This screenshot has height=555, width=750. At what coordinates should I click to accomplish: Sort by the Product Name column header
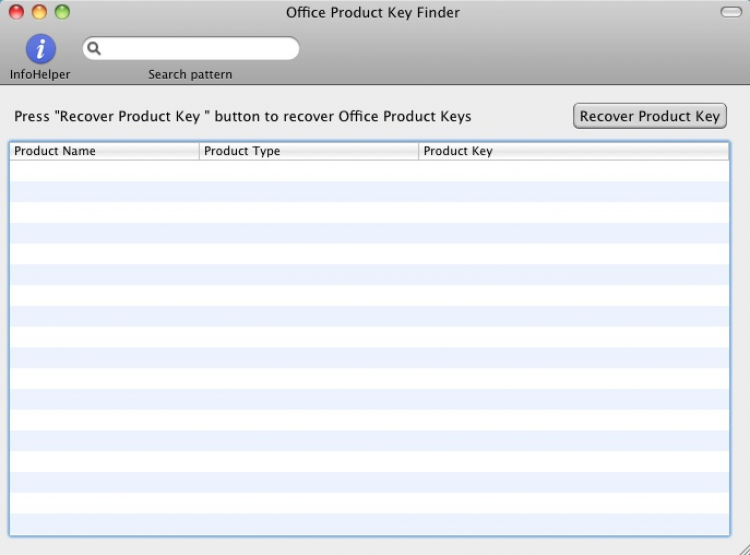(104, 151)
